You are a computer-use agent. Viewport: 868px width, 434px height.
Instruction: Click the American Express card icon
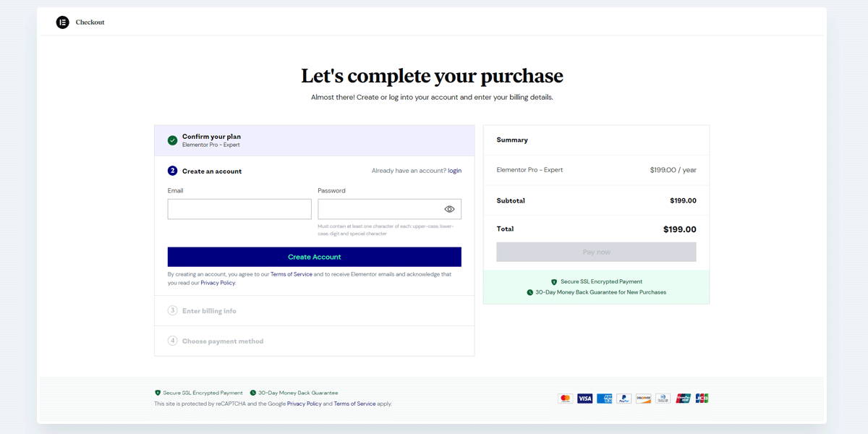605,399
